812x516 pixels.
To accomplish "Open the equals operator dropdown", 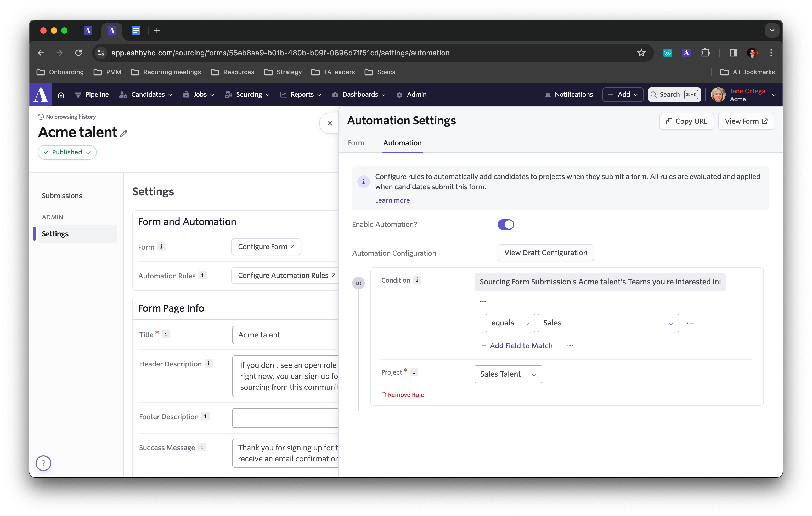I will (x=510, y=323).
